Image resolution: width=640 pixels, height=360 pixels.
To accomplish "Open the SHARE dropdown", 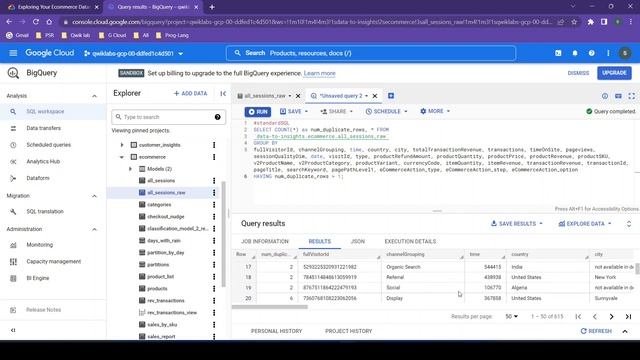I will [x=337, y=111].
